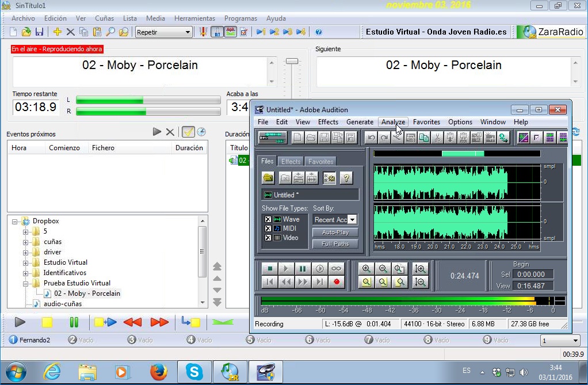The image size is (588, 385).
Task: Switch Audition view with waveform/multitrack toggle icon
Action: [x=273, y=138]
